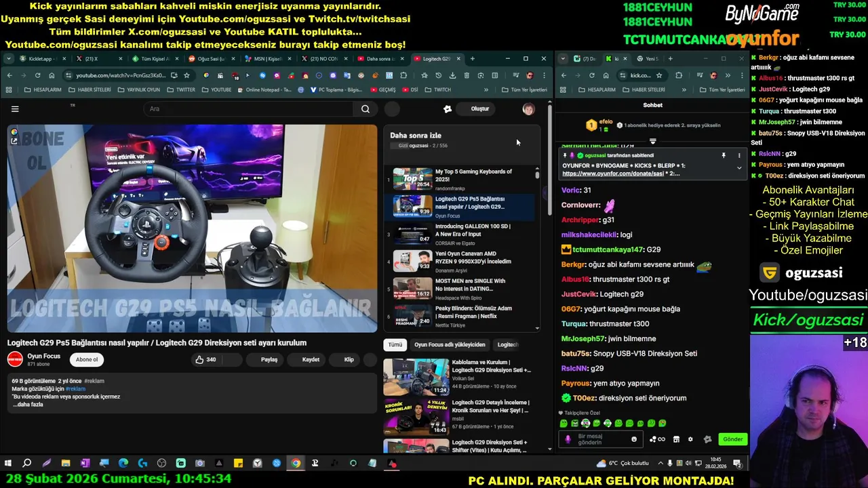This screenshot has width=868, height=488.
Task: Click the 'Paylaş' share button
Action: (x=264, y=359)
